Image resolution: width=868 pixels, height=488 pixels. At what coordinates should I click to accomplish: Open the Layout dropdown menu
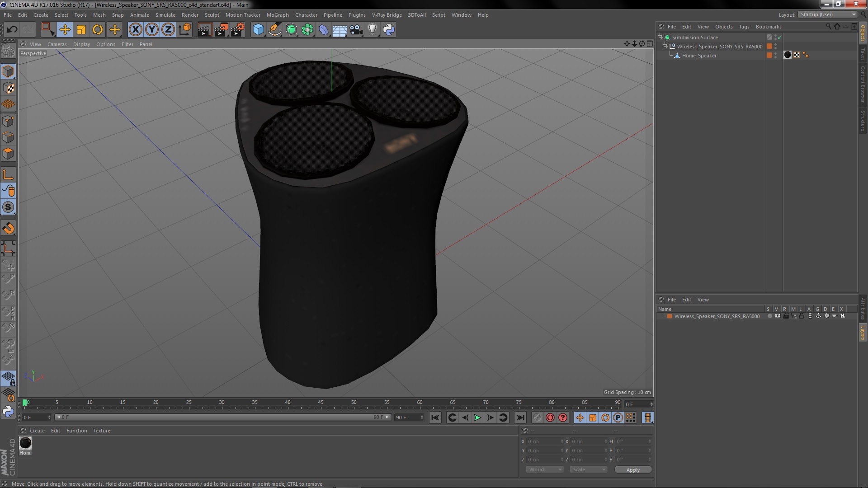(828, 14)
